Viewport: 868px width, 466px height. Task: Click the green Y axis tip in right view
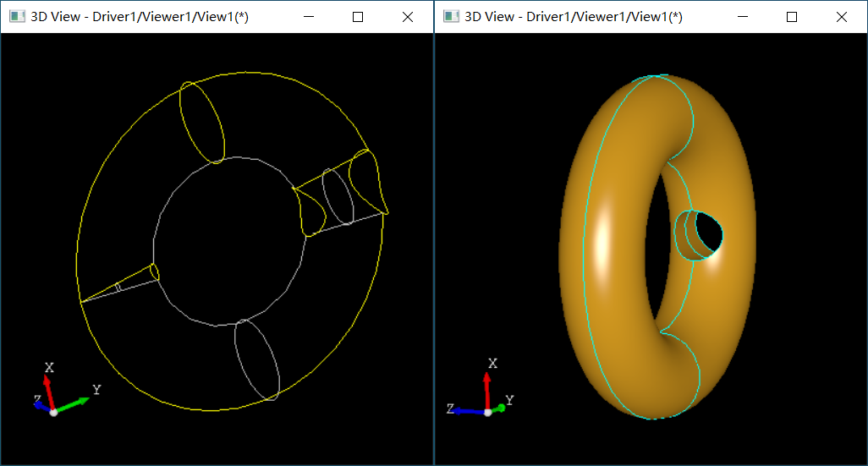501,408
